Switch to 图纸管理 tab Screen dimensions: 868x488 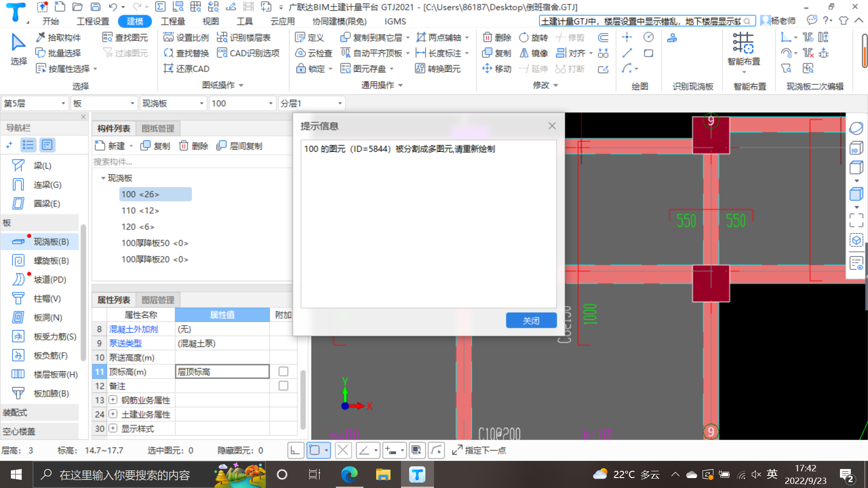[158, 128]
